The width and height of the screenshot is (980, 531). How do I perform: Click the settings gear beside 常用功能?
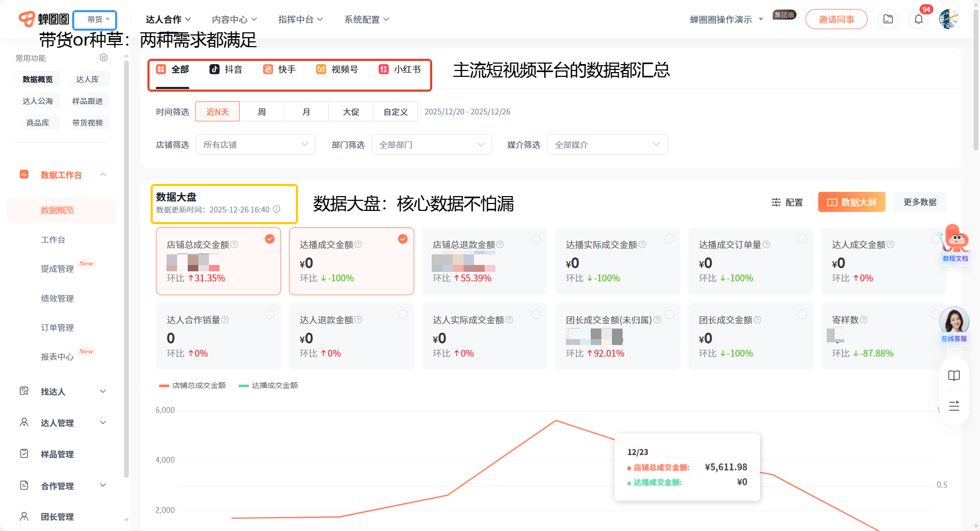click(104, 58)
